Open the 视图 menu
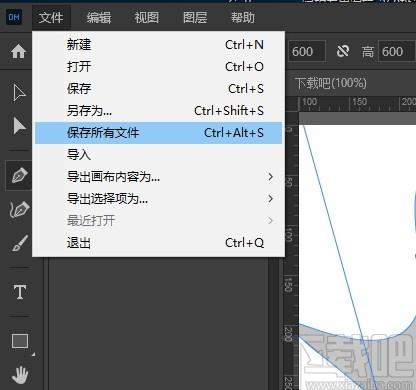The height and width of the screenshot is (390, 416). [147, 17]
